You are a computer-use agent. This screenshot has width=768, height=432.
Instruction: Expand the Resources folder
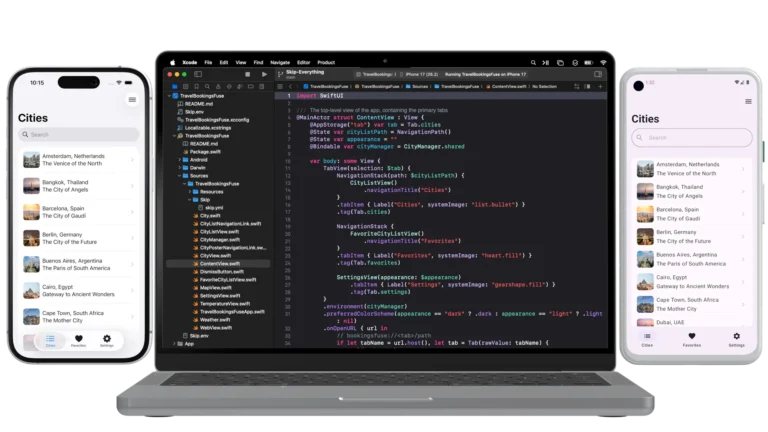pos(190,192)
